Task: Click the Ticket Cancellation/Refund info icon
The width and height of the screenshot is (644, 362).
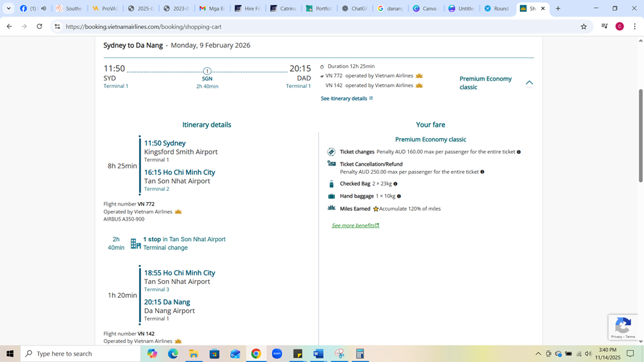Action: 482,172
